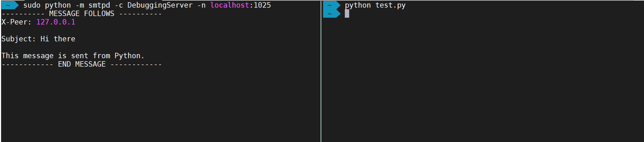The width and height of the screenshot is (644, 142).
Task: Click the 'sudo' word in command
Action: 32,5
